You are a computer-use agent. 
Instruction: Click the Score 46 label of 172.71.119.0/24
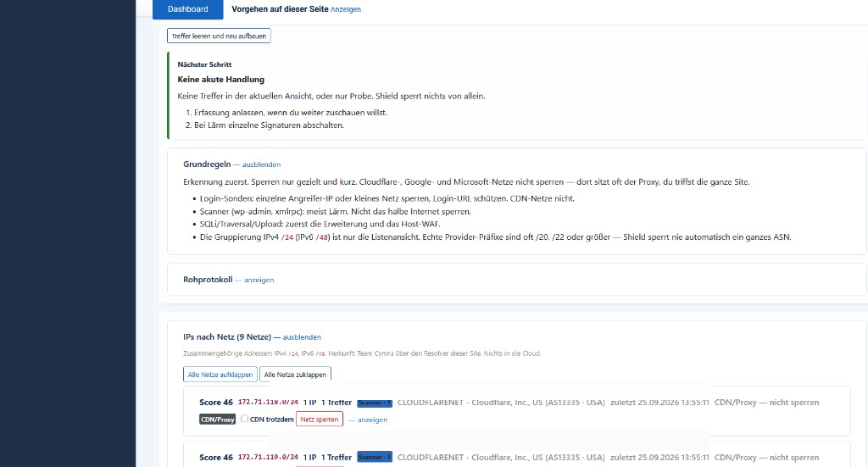point(216,458)
